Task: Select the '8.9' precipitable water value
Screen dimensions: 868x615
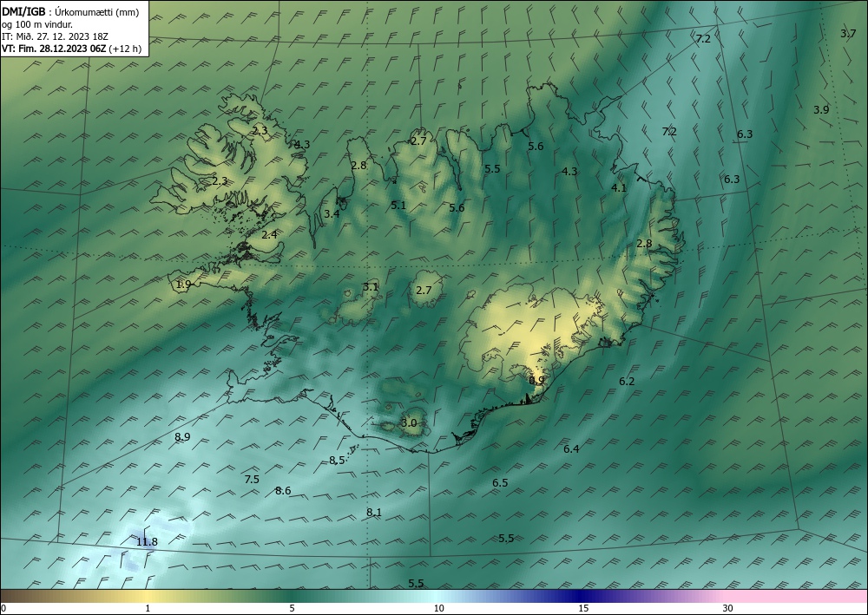Action: coord(182,437)
